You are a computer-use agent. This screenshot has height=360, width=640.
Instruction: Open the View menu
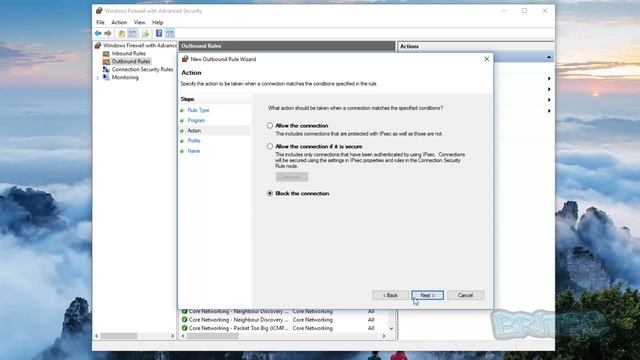pos(140,22)
